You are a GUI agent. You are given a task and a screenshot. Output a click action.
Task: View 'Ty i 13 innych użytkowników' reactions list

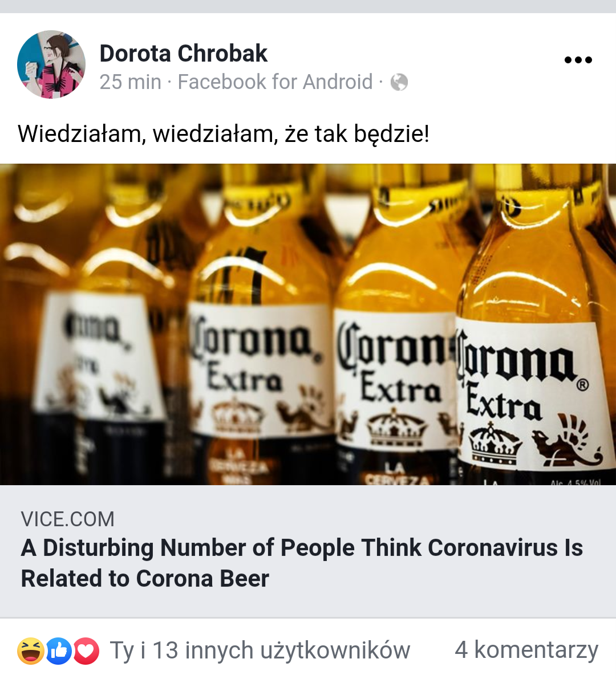[260, 650]
